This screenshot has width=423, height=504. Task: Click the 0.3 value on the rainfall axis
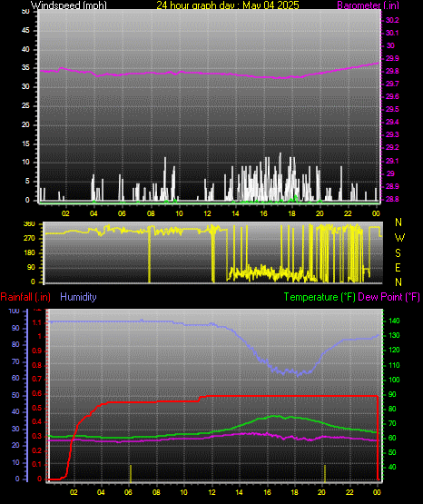(x=36, y=437)
